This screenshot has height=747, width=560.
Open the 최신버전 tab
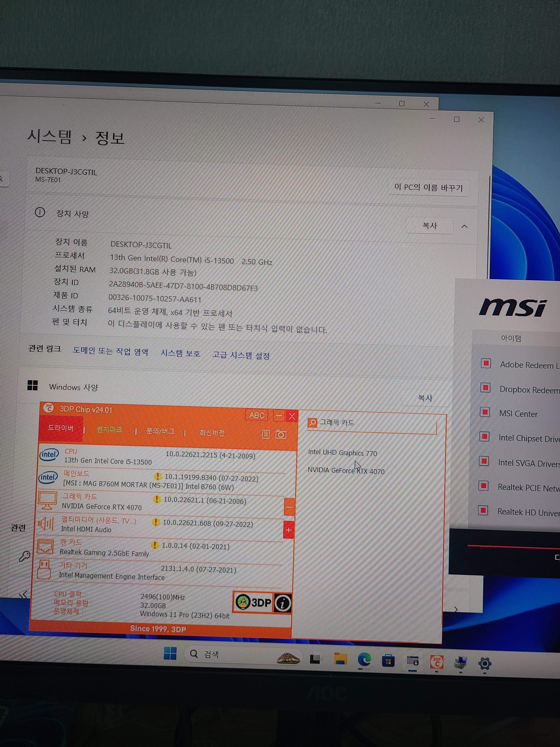(x=212, y=433)
